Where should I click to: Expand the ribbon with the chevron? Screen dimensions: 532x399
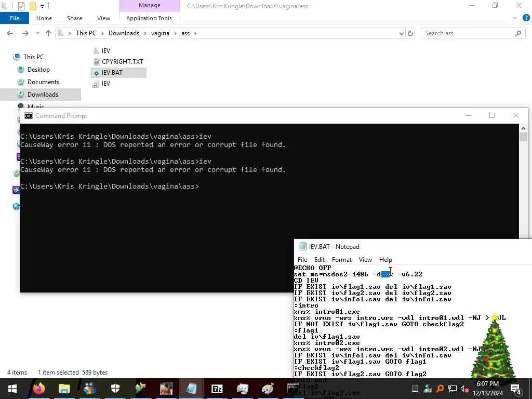515,18
